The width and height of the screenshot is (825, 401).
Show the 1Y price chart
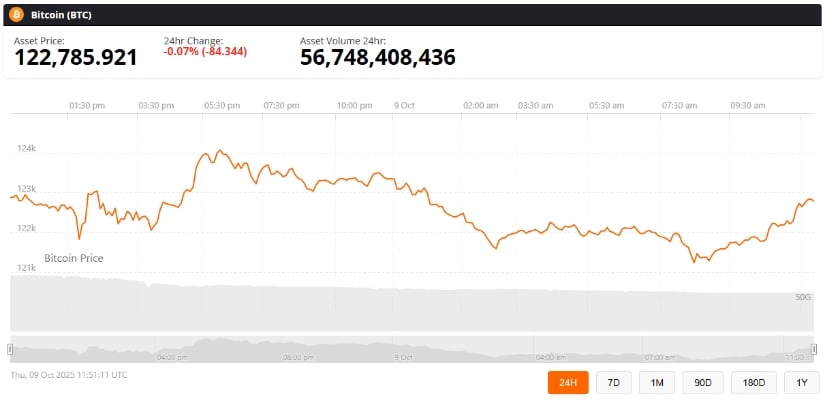pos(801,382)
